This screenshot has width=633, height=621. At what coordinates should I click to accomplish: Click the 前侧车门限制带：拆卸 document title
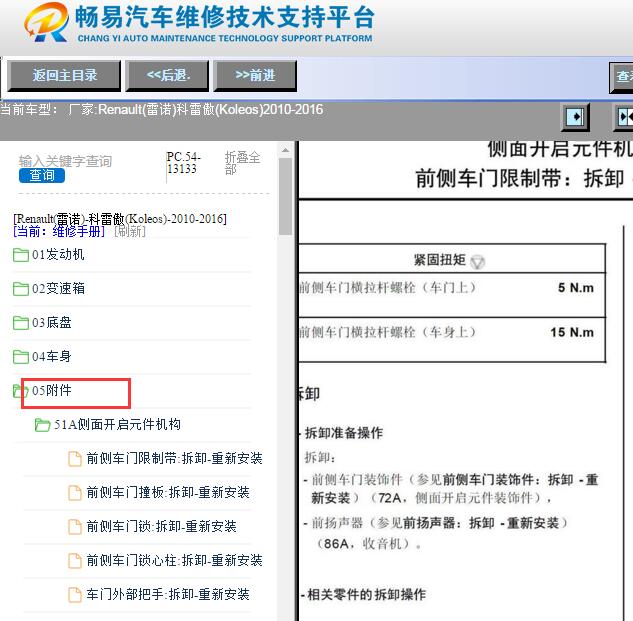coord(520,178)
